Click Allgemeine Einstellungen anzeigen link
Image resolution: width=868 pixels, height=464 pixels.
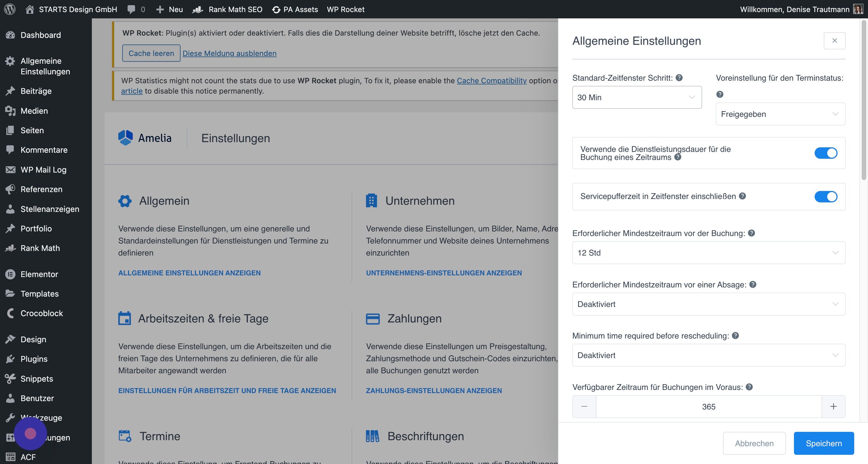point(189,272)
